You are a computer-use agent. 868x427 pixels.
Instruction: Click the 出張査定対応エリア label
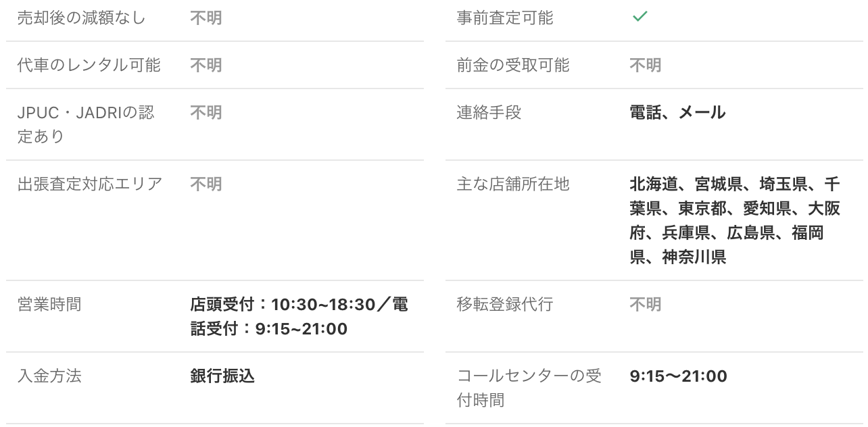(90, 184)
